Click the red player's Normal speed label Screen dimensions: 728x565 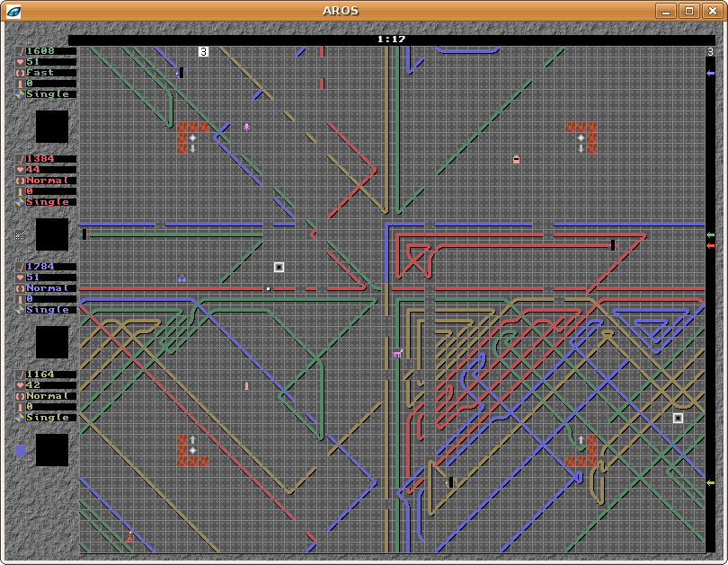click(x=47, y=181)
